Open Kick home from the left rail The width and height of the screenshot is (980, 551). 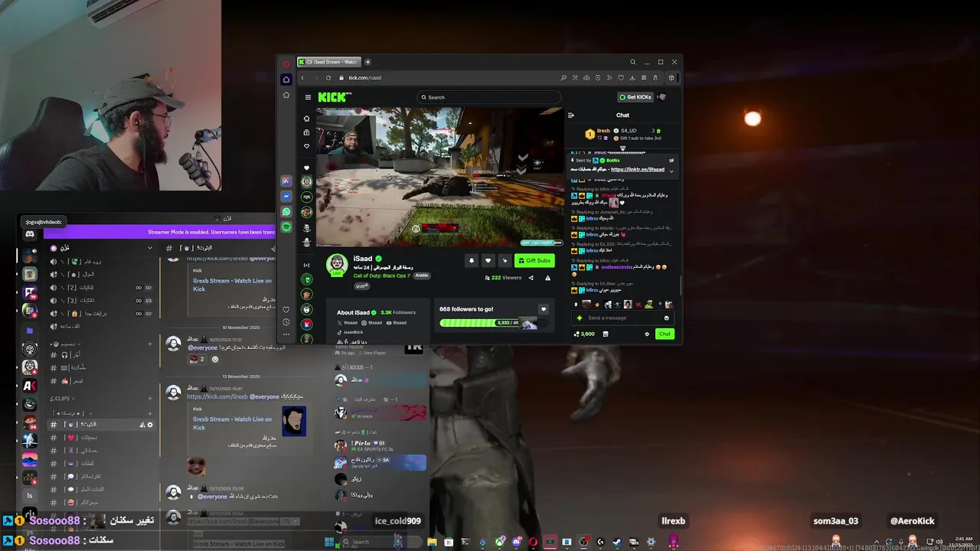[306, 119]
